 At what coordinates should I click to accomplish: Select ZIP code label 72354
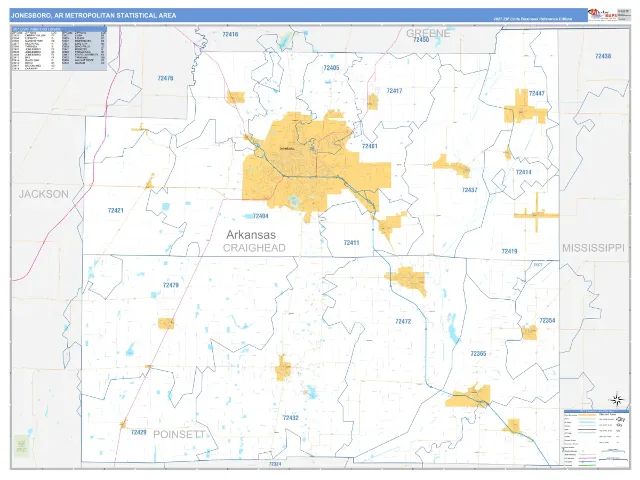tap(547, 321)
